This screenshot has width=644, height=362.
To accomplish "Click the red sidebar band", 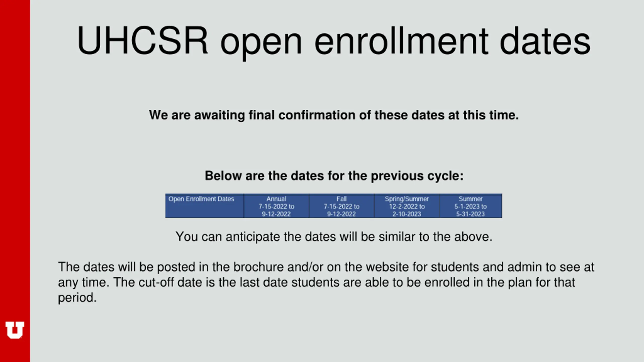I will click(15, 181).
